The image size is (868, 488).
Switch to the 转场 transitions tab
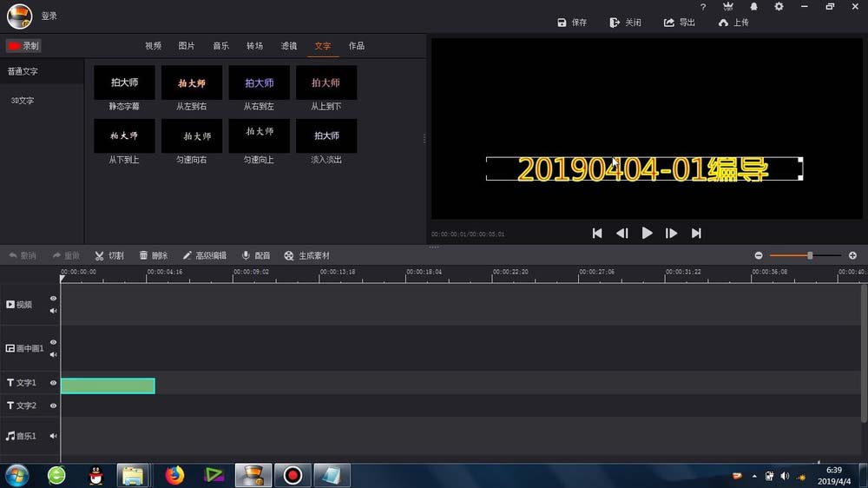[x=254, y=46]
